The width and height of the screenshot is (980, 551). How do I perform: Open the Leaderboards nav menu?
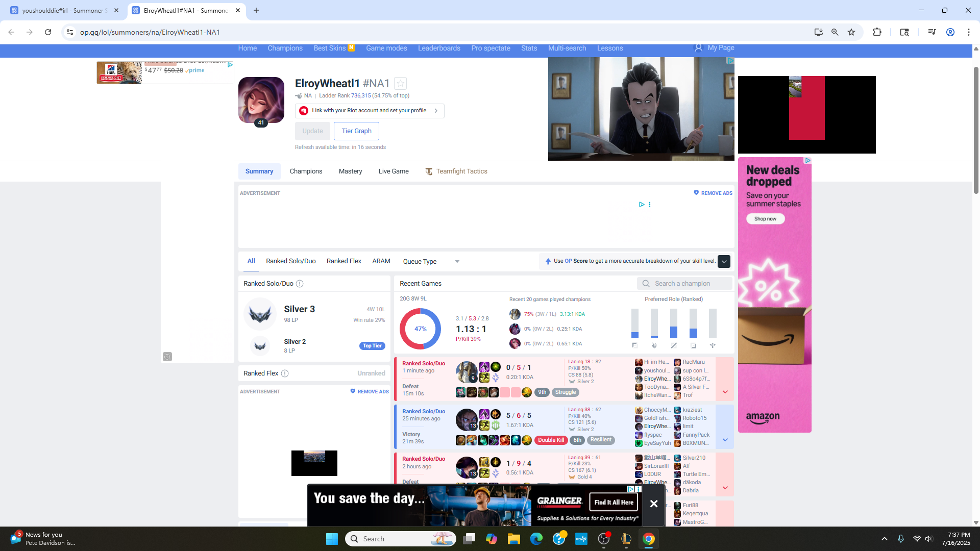(x=439, y=48)
